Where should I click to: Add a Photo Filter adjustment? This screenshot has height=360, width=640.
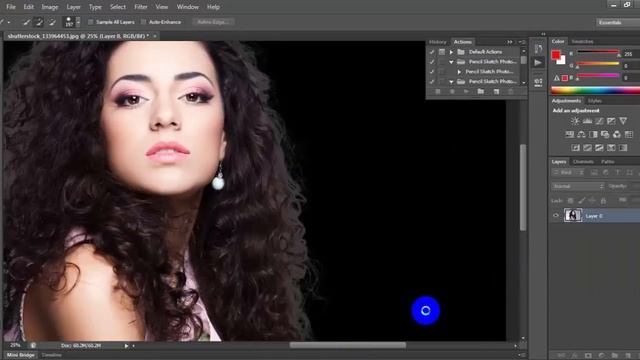point(605,134)
